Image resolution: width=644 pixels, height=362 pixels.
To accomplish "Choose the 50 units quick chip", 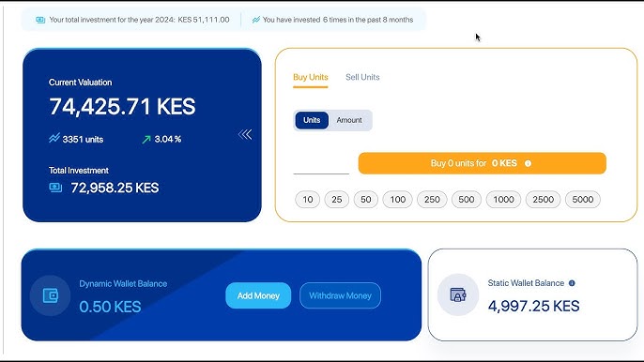I will pyautogui.click(x=366, y=200).
